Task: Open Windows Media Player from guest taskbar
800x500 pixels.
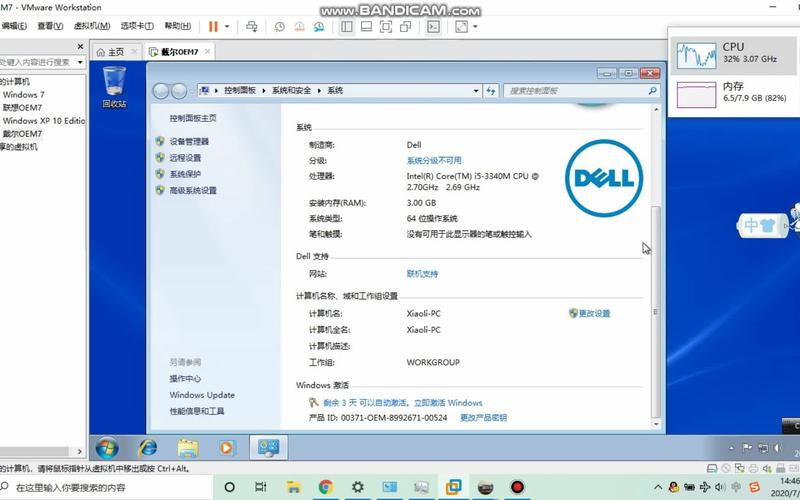Action: [x=227, y=447]
